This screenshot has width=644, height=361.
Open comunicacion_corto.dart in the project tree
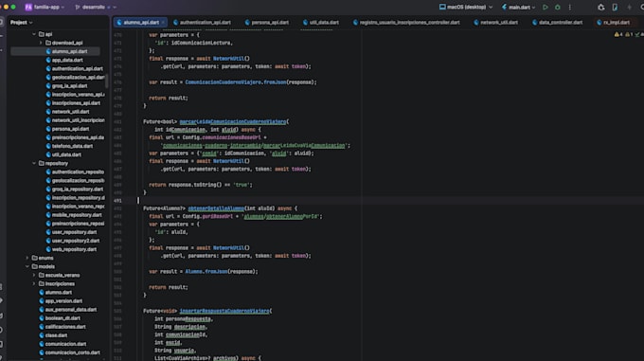[72, 352]
